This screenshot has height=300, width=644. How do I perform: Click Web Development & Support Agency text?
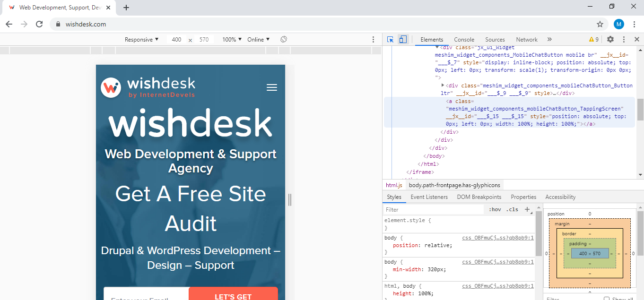(191, 161)
